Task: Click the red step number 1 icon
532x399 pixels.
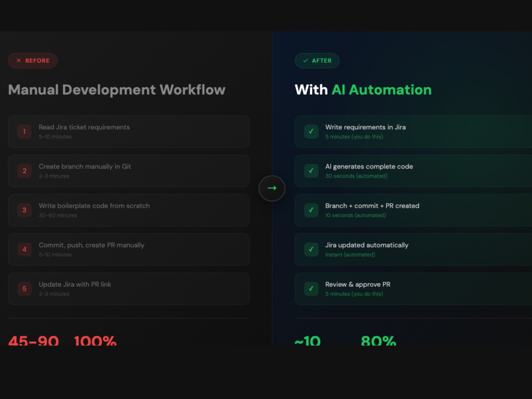Action: 24,131
